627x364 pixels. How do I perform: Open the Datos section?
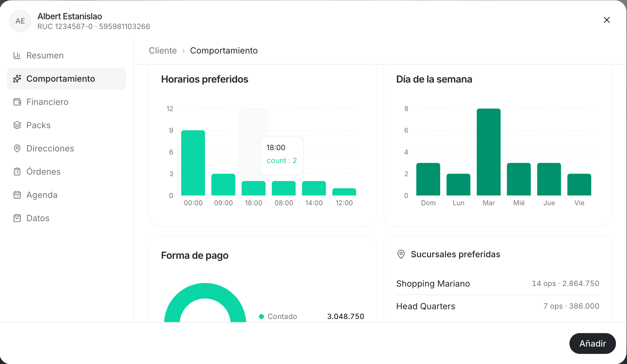66,218
